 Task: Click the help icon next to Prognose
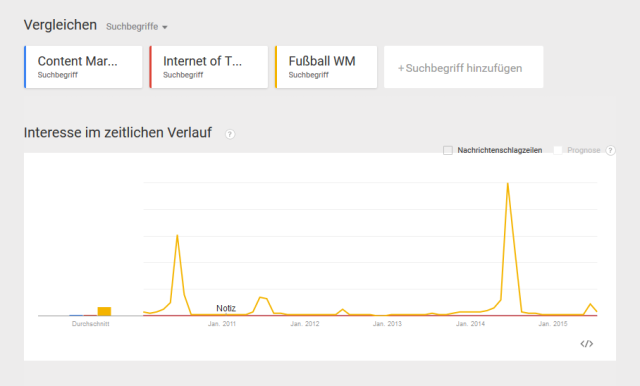point(610,150)
